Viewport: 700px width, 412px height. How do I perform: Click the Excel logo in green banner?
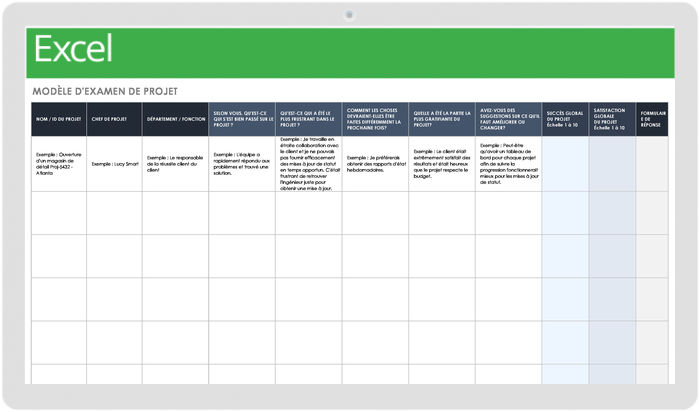tap(73, 49)
